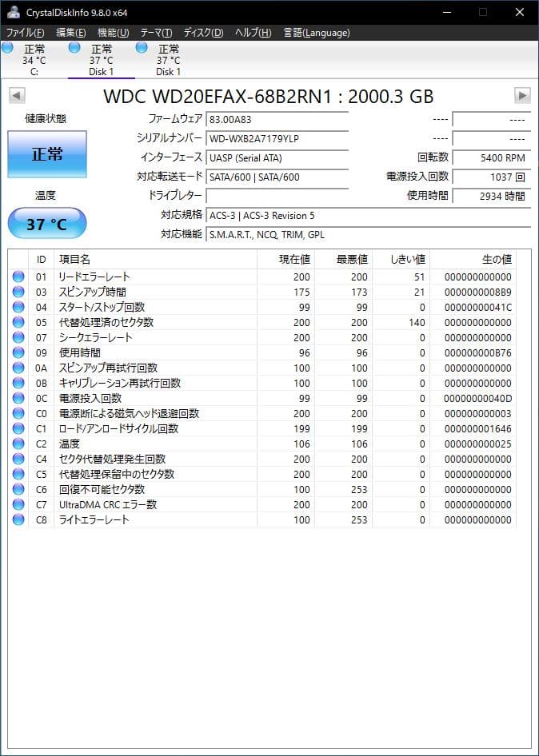Click raw value 00000000041C

pos(477,307)
